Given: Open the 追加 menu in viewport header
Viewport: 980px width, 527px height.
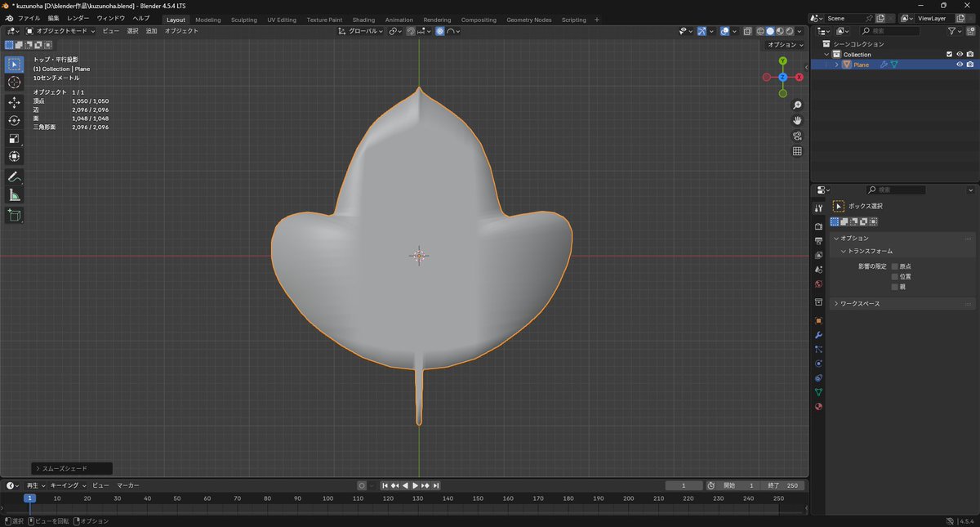Looking at the screenshot, I should click(x=151, y=31).
